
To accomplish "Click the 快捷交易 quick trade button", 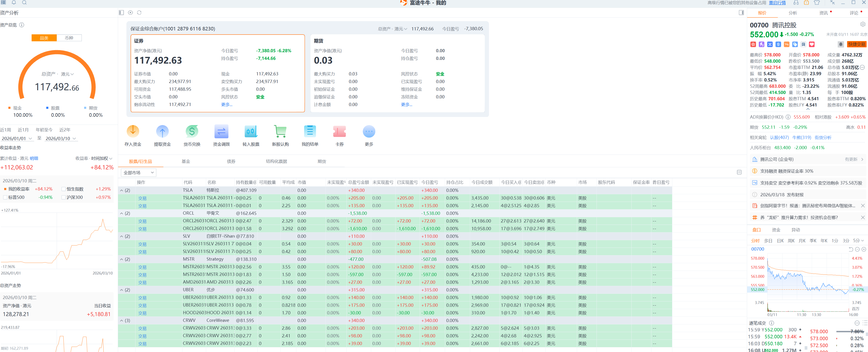I will click(x=856, y=44).
